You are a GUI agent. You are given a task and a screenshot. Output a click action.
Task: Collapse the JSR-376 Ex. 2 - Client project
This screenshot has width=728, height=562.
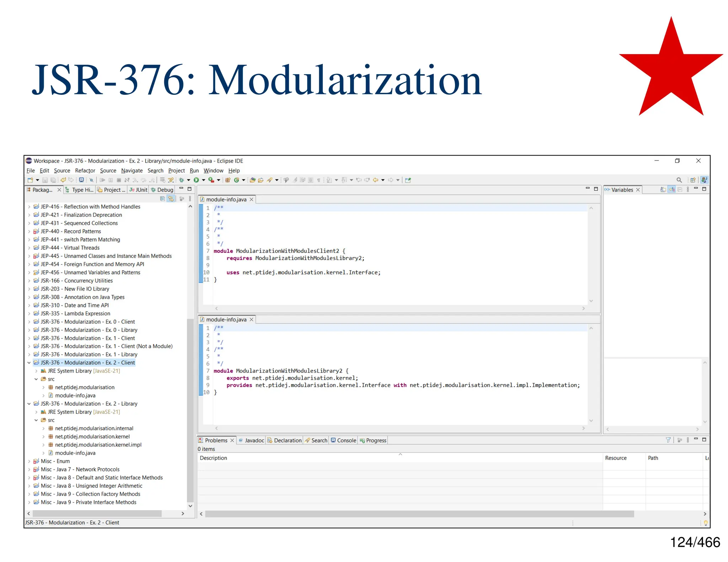click(x=29, y=363)
